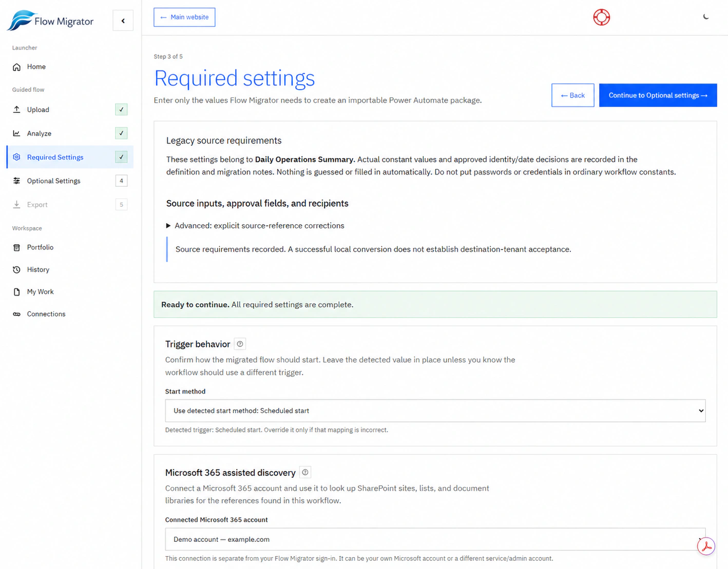728x569 pixels.
Task: Open My Work in Workspace
Action: pyautogui.click(x=70, y=292)
